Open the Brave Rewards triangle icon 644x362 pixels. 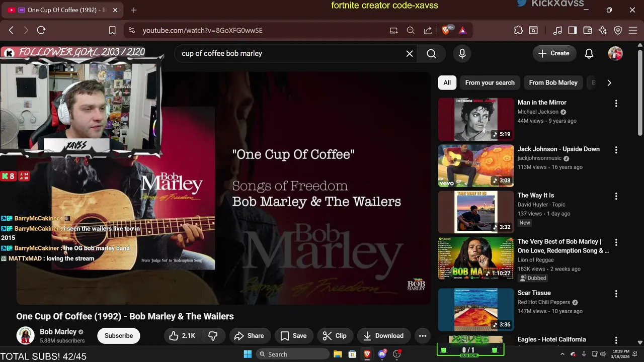(x=463, y=30)
